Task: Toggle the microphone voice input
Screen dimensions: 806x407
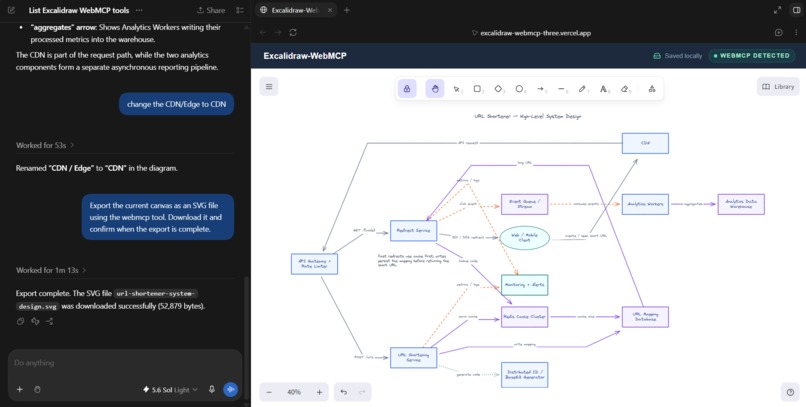Action: pos(212,390)
